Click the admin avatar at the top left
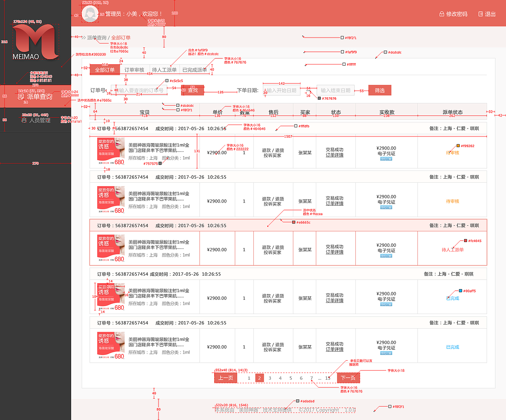This screenshot has width=506, height=420. 90,13
